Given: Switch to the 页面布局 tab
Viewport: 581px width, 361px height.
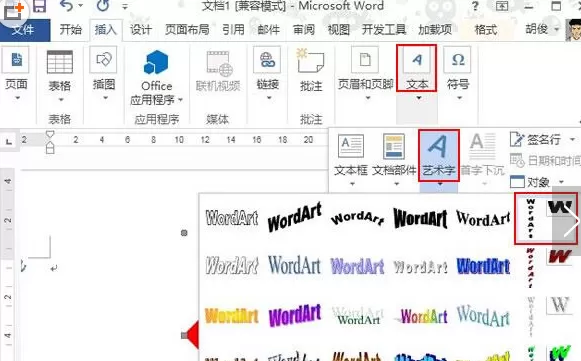Looking at the screenshot, I should [187, 30].
